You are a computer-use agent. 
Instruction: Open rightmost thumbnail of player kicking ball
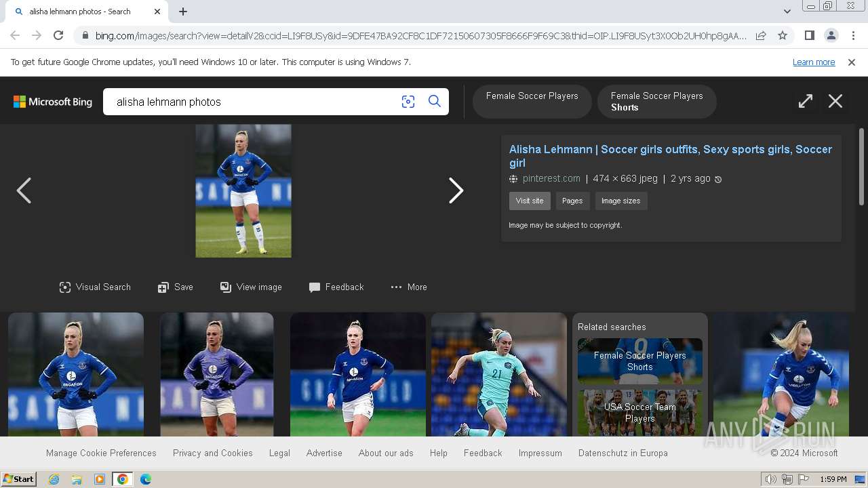point(781,374)
